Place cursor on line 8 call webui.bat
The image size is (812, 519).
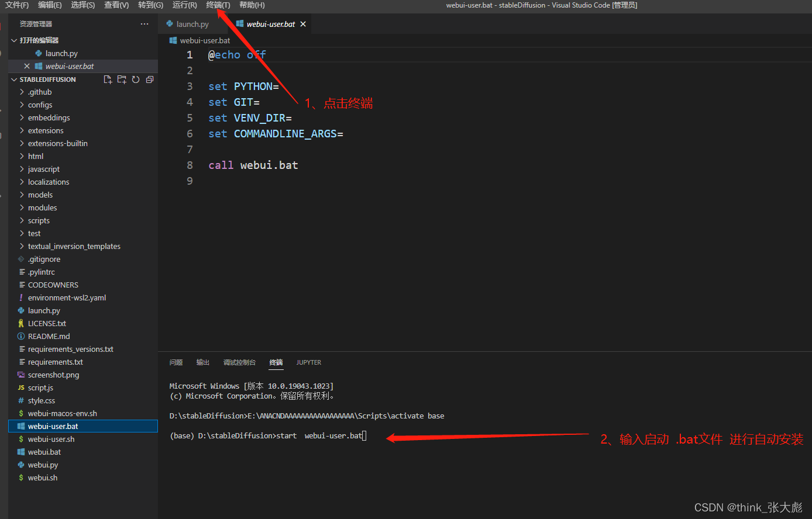(253, 165)
